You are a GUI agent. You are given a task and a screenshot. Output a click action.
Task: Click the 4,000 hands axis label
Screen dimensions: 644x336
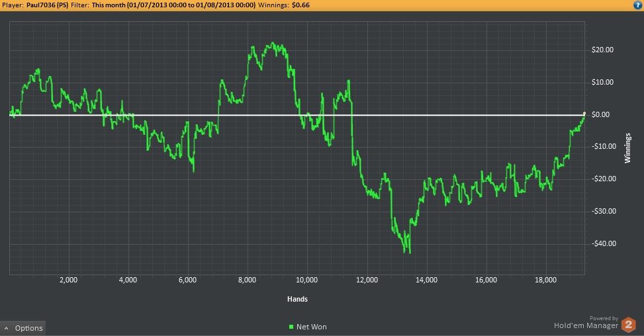click(128, 280)
